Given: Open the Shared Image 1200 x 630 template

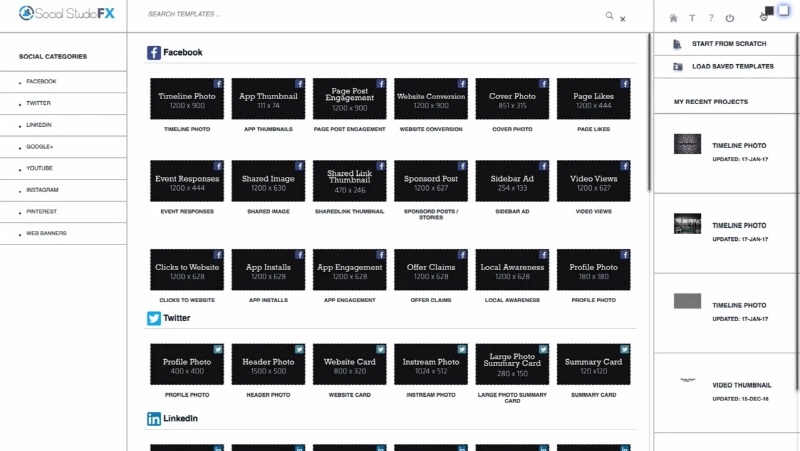Looking at the screenshot, I should click(x=268, y=181).
